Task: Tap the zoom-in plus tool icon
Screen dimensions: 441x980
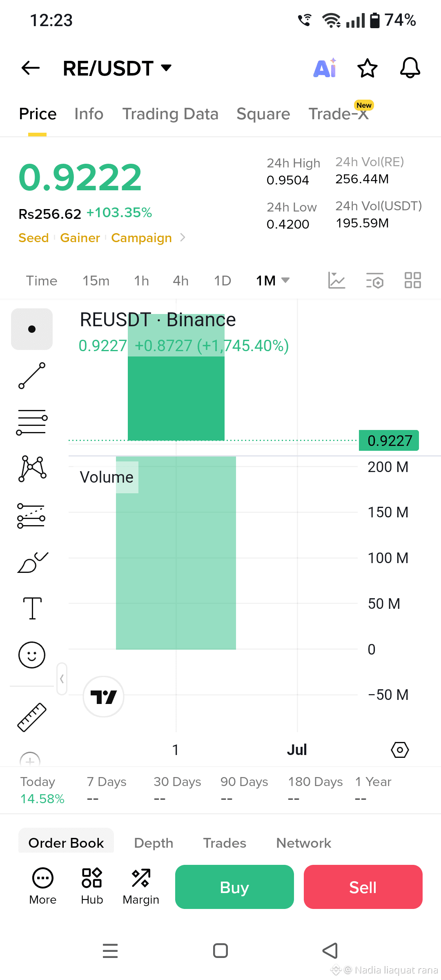Action: click(x=30, y=759)
